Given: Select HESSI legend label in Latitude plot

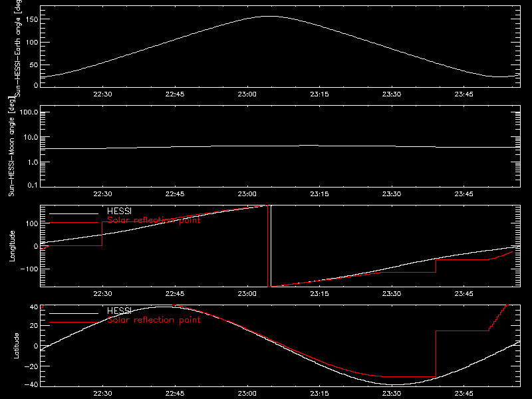Looking at the screenshot, I should (119, 311).
